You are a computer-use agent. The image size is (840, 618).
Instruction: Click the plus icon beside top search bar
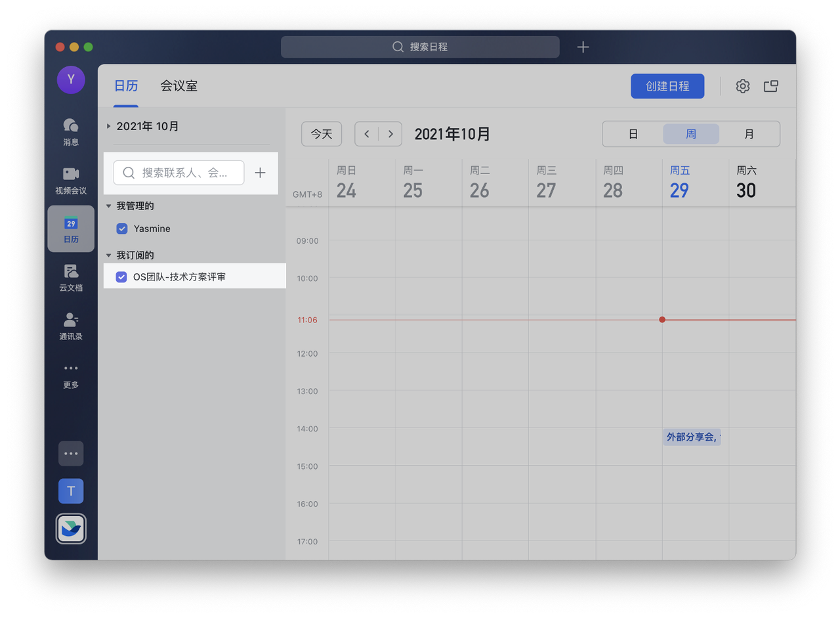pos(583,47)
